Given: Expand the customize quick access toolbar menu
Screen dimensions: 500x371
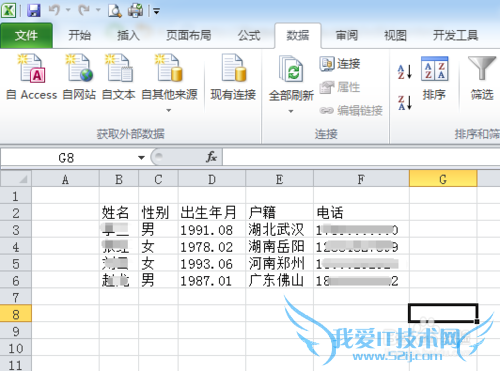Looking at the screenshot, I should point(156,12).
